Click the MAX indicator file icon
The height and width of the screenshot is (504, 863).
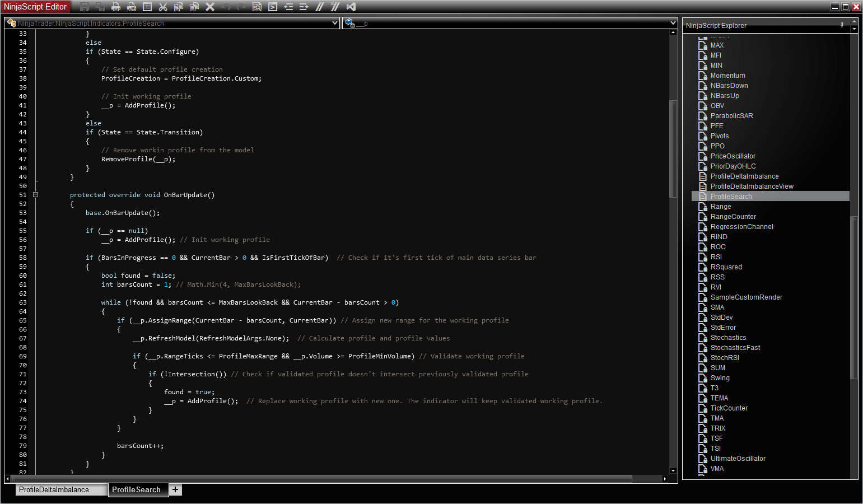[703, 45]
